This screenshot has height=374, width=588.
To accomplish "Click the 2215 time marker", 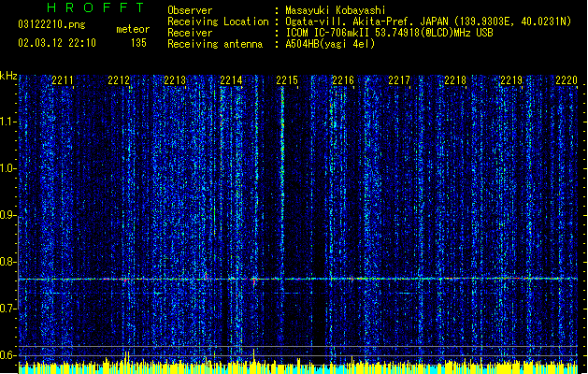I will [x=287, y=80].
